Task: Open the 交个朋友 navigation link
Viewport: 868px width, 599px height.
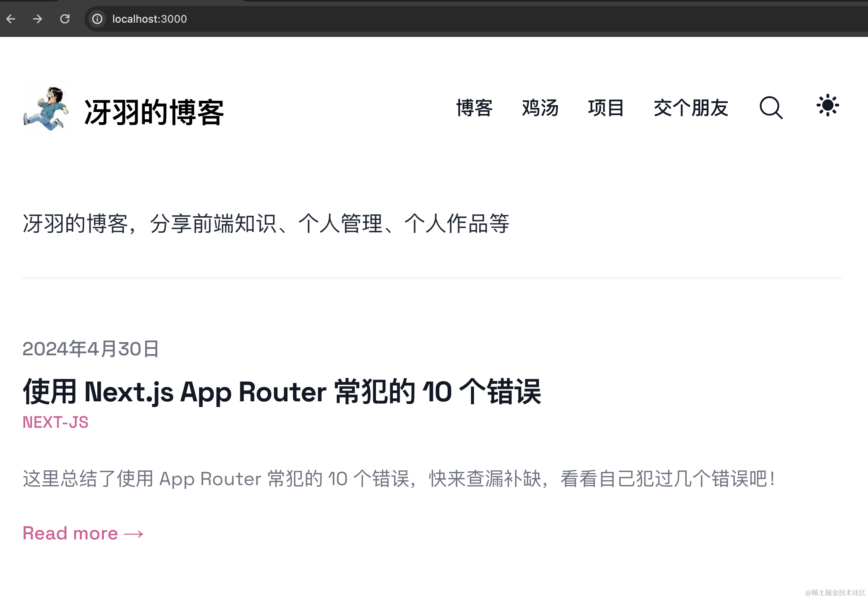Action: (690, 108)
